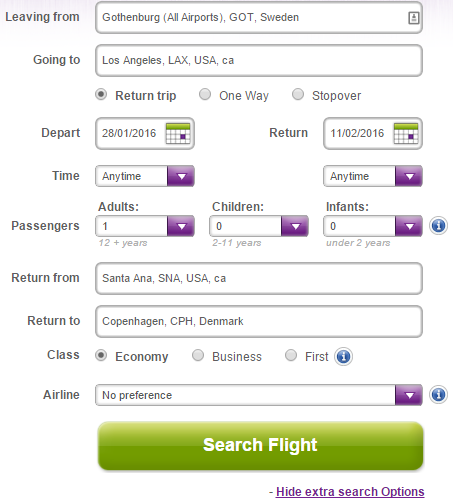Click contact icon in Leaving from field
Image resolution: width=453 pixels, height=502 pixels.
click(414, 18)
